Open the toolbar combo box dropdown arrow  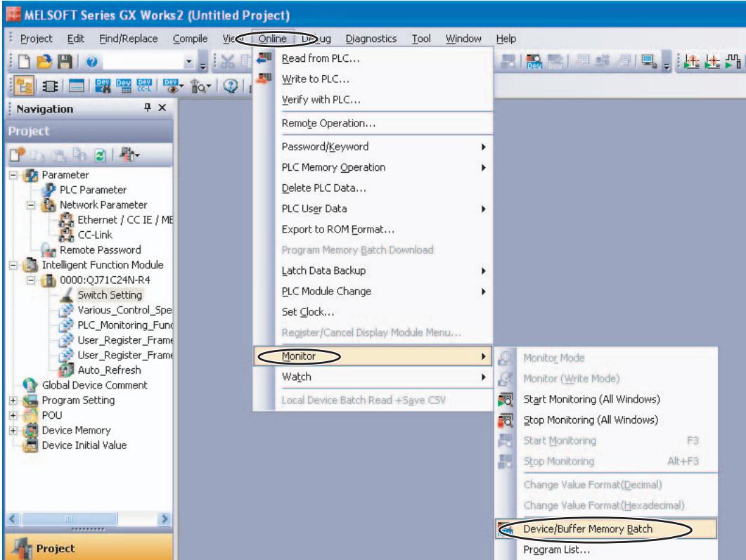[189, 62]
